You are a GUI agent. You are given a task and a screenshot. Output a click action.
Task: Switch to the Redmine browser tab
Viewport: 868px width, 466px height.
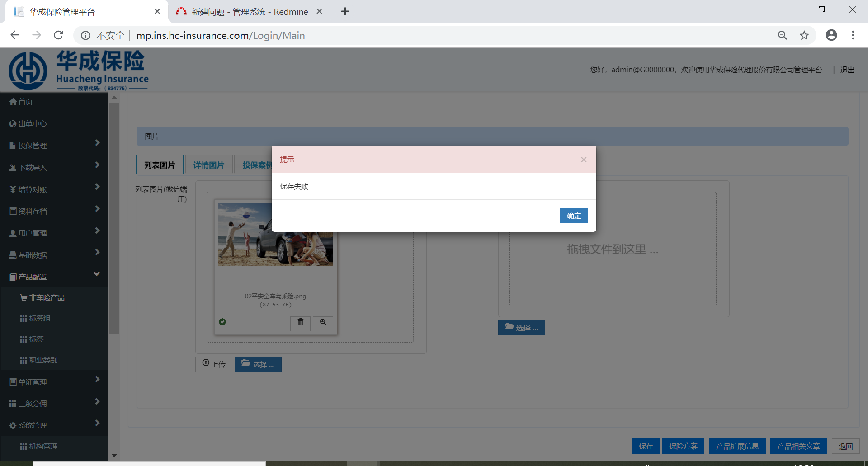tap(249, 12)
